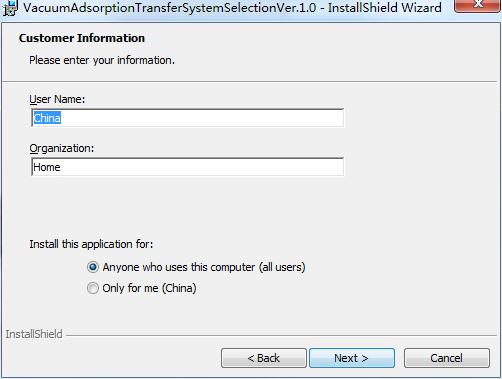Click inside the Organization input field
The width and height of the screenshot is (502, 379).
(x=187, y=167)
